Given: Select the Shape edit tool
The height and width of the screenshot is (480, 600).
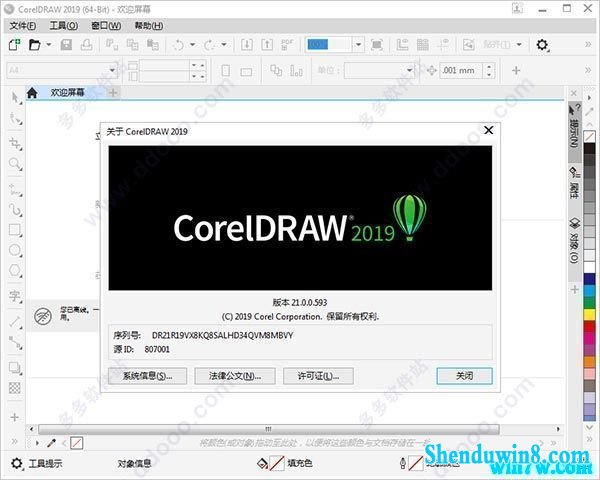Looking at the screenshot, I should point(15,118).
